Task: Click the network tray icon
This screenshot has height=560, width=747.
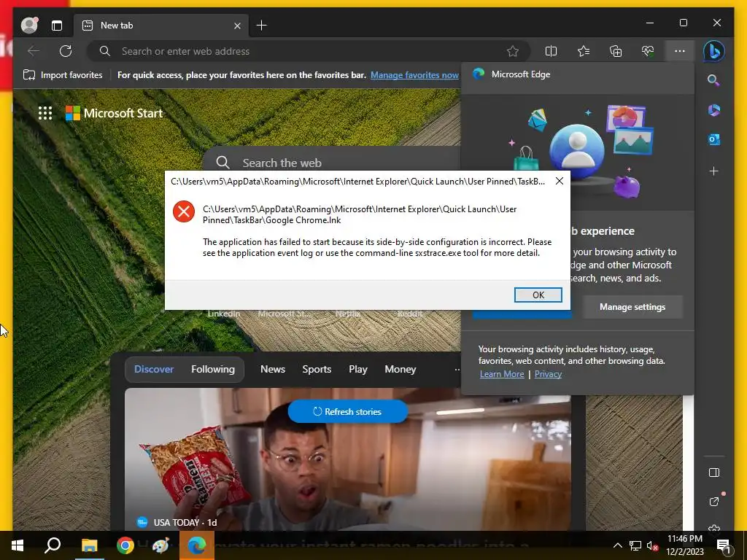Action: 635,545
